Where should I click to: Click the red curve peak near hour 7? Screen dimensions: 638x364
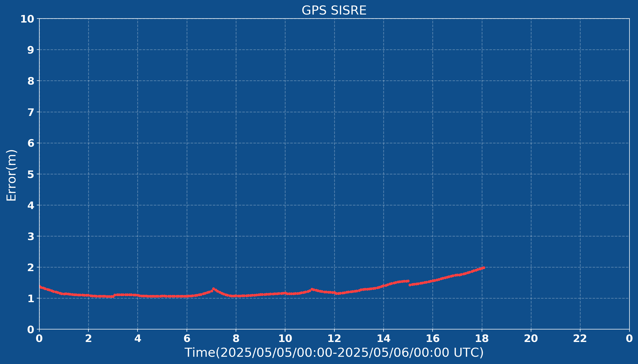(x=213, y=289)
